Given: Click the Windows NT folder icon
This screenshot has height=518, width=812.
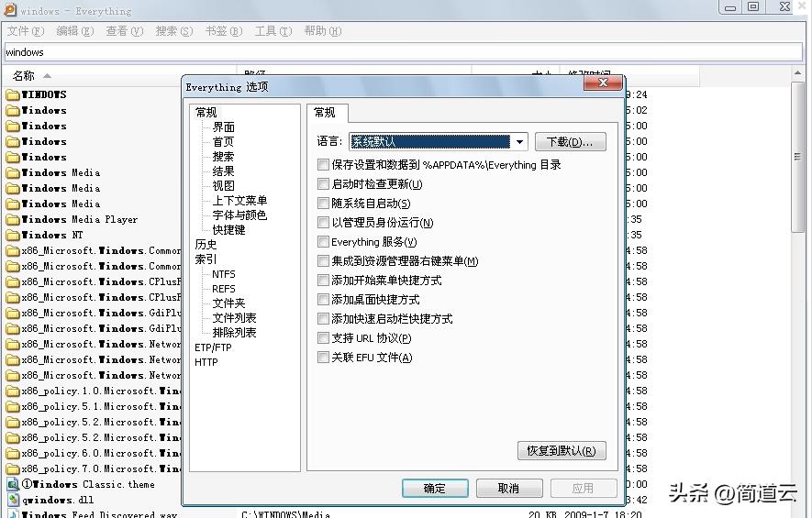Looking at the screenshot, I should pos(13,235).
